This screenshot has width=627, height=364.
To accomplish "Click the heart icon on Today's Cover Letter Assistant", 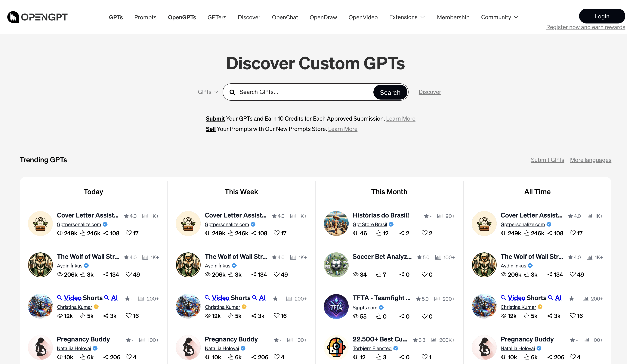I will 128,233.
